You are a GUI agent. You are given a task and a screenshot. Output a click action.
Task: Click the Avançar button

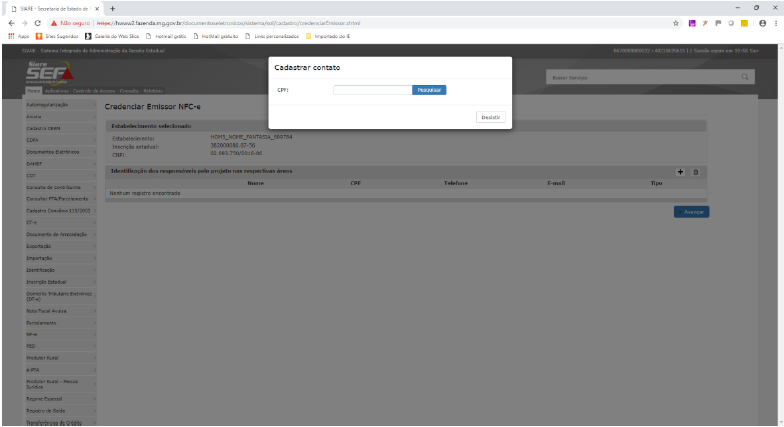point(691,212)
